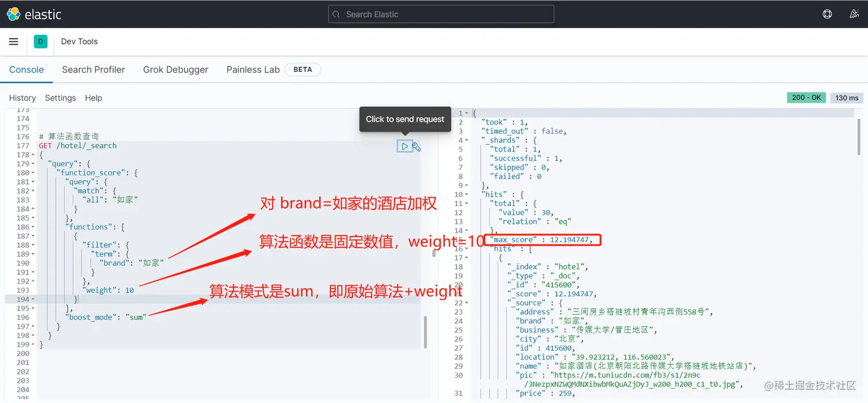Viewport: 868px width, 403px height.
Task: Click the "all": "如家" line
Action: point(110,200)
